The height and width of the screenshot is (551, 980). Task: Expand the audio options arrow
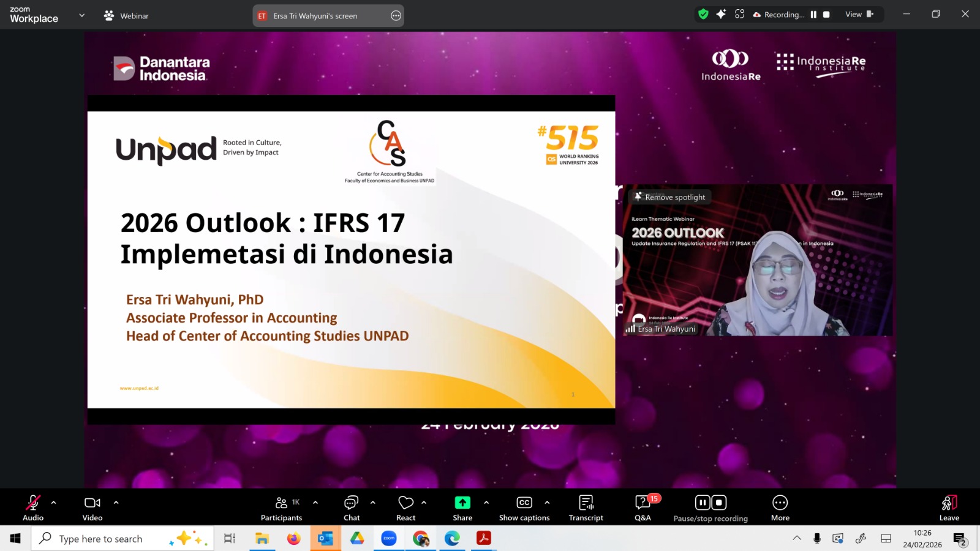coord(54,503)
